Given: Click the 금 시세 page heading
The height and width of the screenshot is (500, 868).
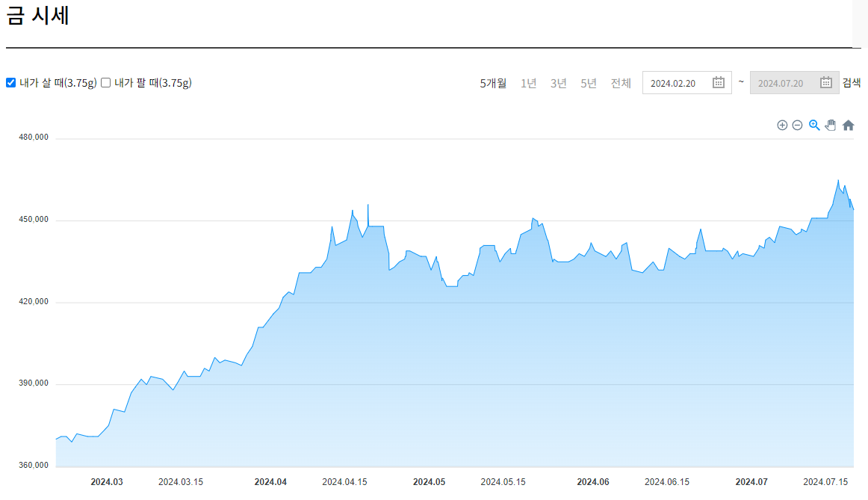Looking at the screenshot, I should click(37, 15).
